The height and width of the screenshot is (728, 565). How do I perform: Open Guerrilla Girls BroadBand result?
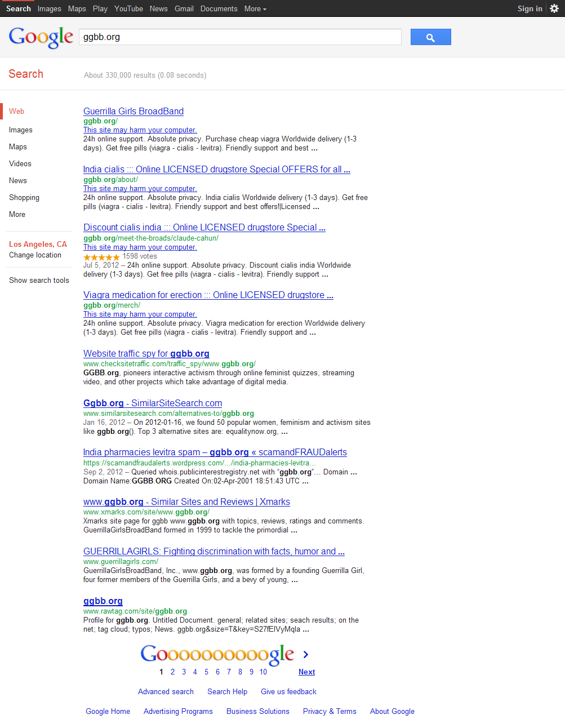coord(134,112)
